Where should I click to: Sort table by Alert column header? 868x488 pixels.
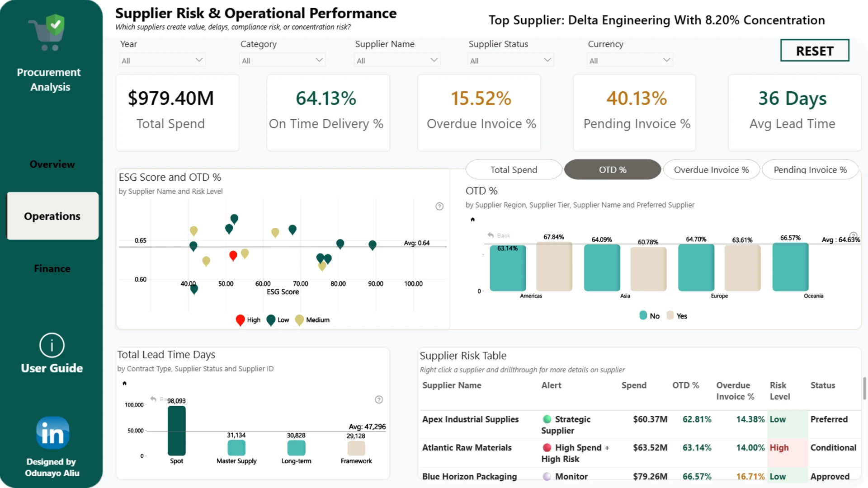551,385
